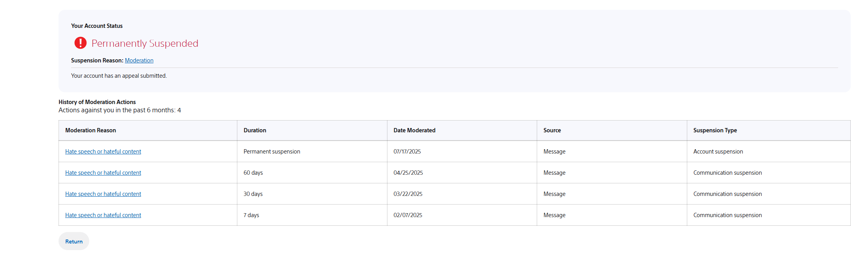Click the red exclamation suspension alert icon
The width and height of the screenshot is (868, 256).
point(81,43)
